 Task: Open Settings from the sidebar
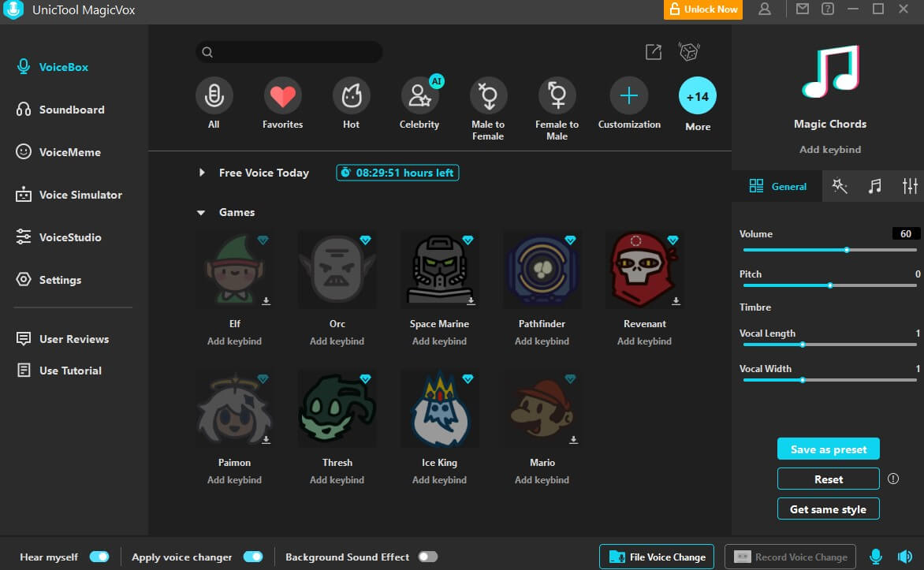48,279
